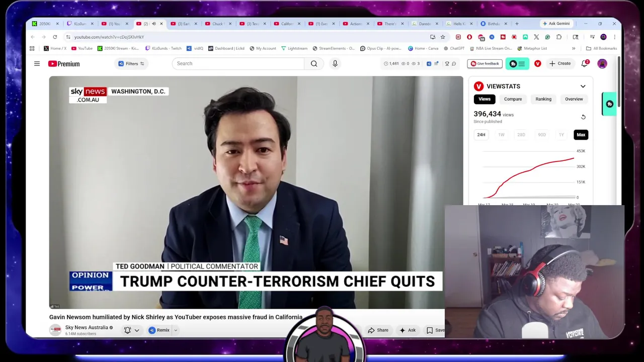
Task: Click the Create button
Action: pyautogui.click(x=560, y=64)
